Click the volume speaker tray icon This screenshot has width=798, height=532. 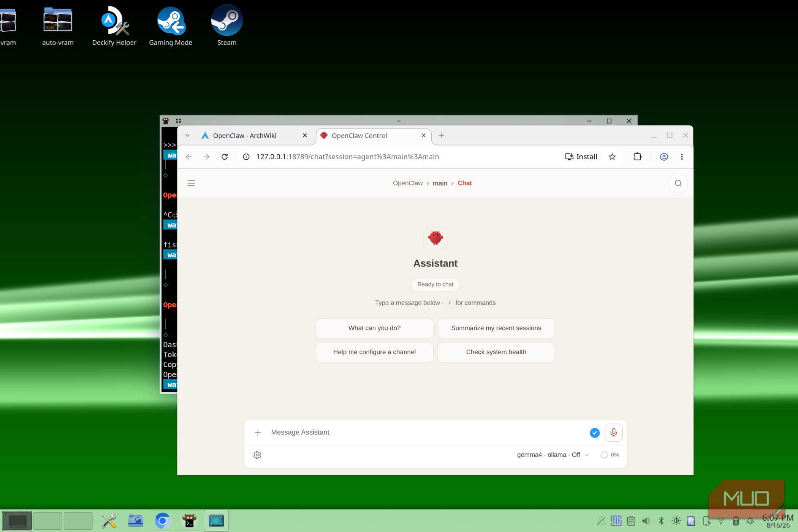(x=646, y=521)
